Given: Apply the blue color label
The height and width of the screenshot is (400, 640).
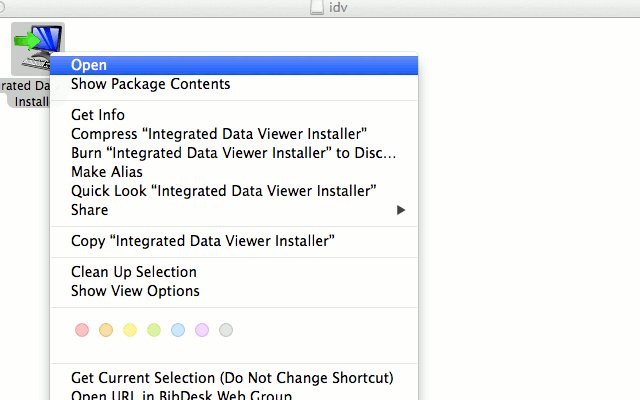Looking at the screenshot, I should point(178,330).
